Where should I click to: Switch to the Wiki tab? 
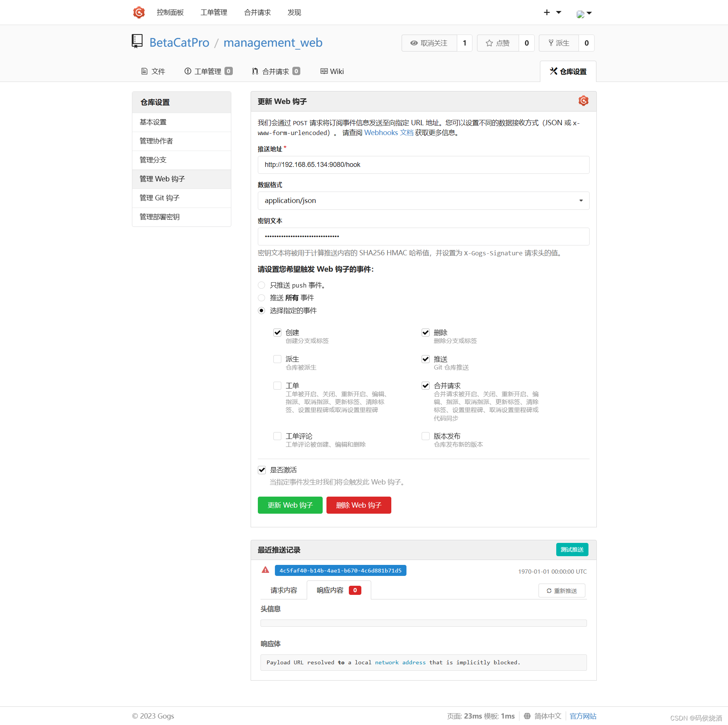point(332,71)
